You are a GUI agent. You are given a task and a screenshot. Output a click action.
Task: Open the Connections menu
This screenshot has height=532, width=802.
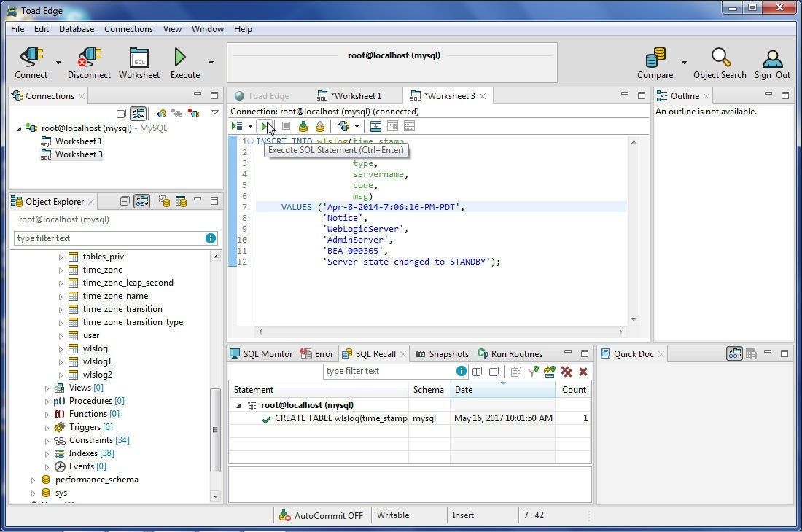click(128, 29)
